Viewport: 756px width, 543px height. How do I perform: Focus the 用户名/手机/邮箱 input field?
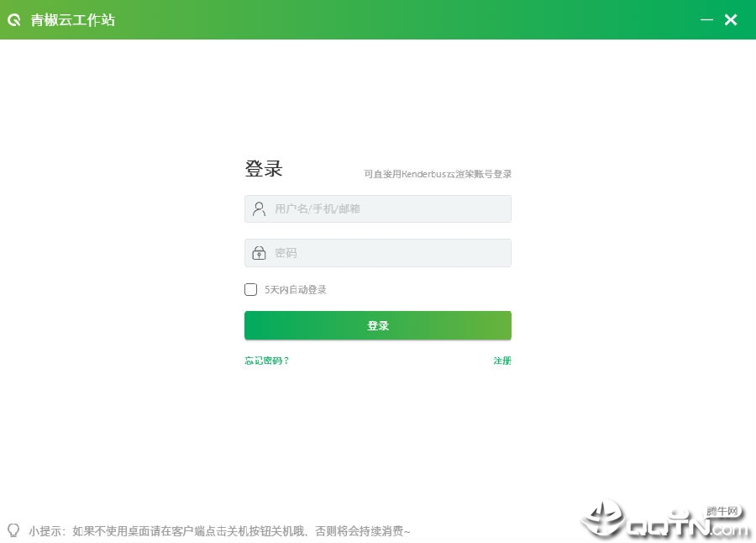[378, 209]
